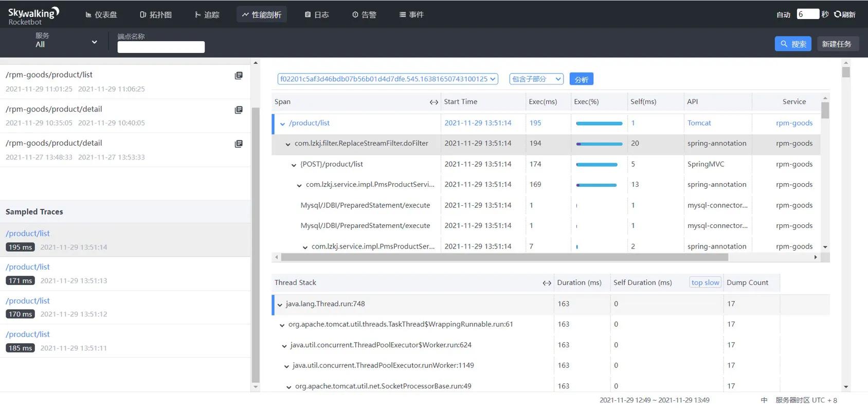Image resolution: width=868 pixels, height=408 pixels.
Task: Click horizontal scrollbar of the span table
Action: 504,257
